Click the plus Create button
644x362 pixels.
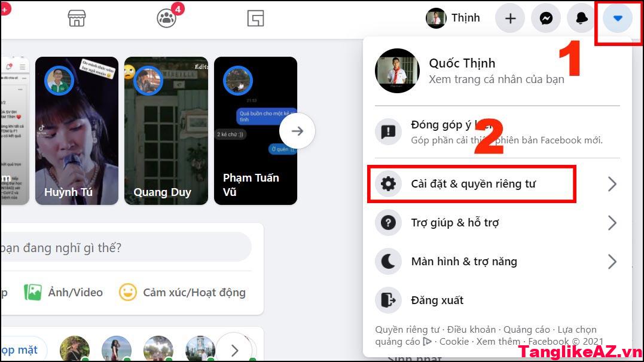(510, 18)
